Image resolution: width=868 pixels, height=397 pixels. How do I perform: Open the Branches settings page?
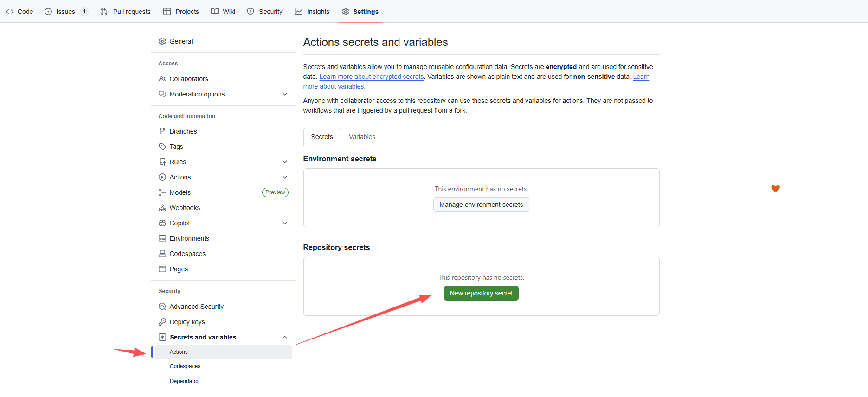point(223,131)
